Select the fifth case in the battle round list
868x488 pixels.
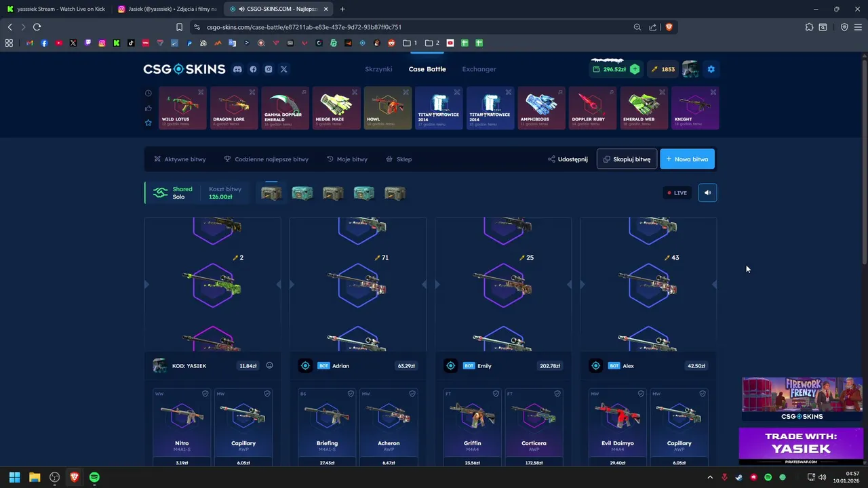click(x=395, y=193)
